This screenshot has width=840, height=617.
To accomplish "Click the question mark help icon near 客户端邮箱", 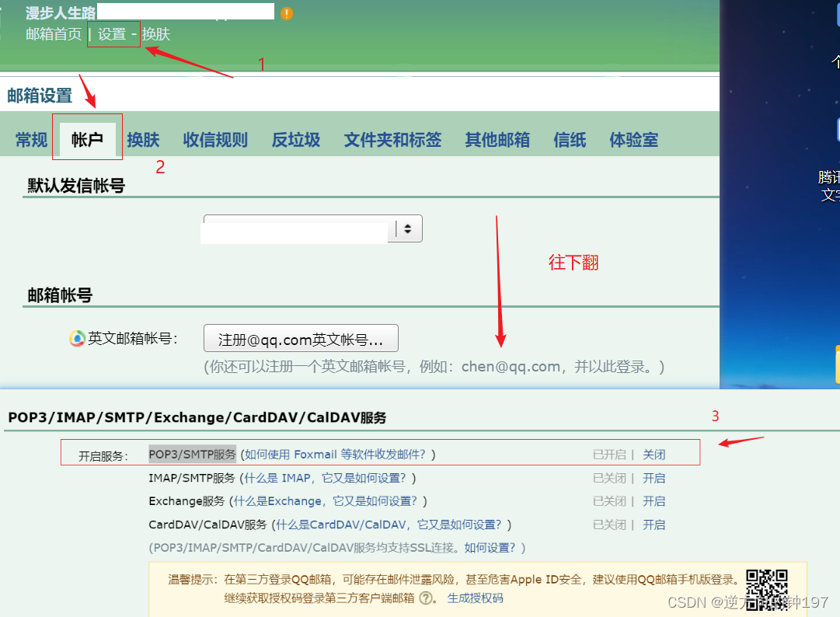I will coord(426,598).
